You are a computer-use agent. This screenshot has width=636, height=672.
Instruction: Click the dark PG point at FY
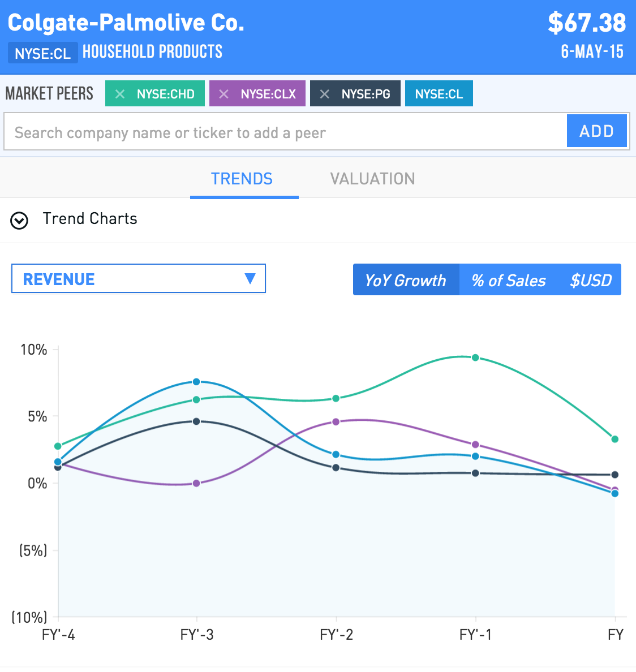(615, 475)
